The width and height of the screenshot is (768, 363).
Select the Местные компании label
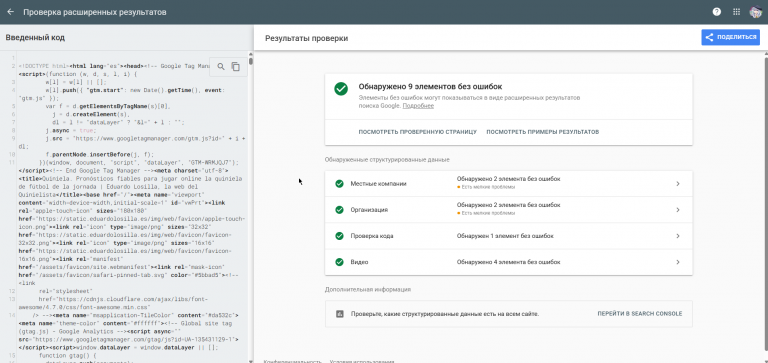click(x=378, y=184)
